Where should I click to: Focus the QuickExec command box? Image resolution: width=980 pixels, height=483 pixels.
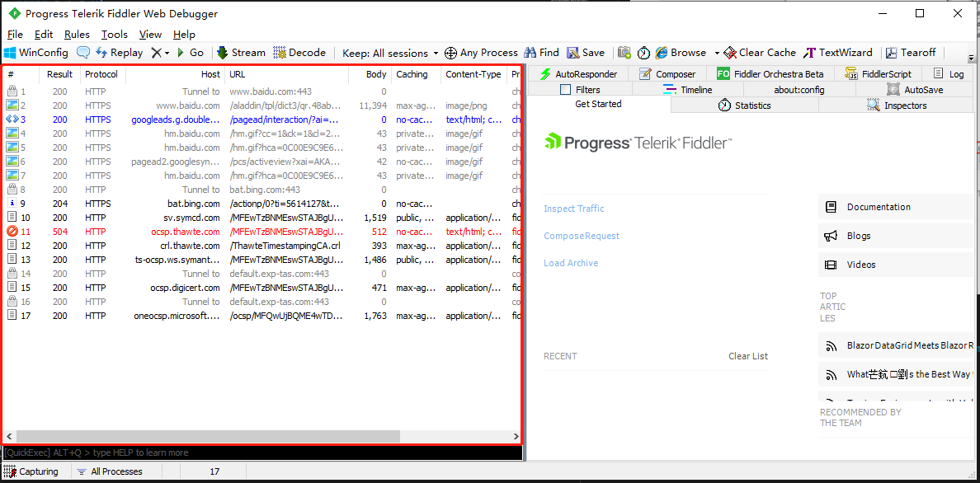[262, 453]
